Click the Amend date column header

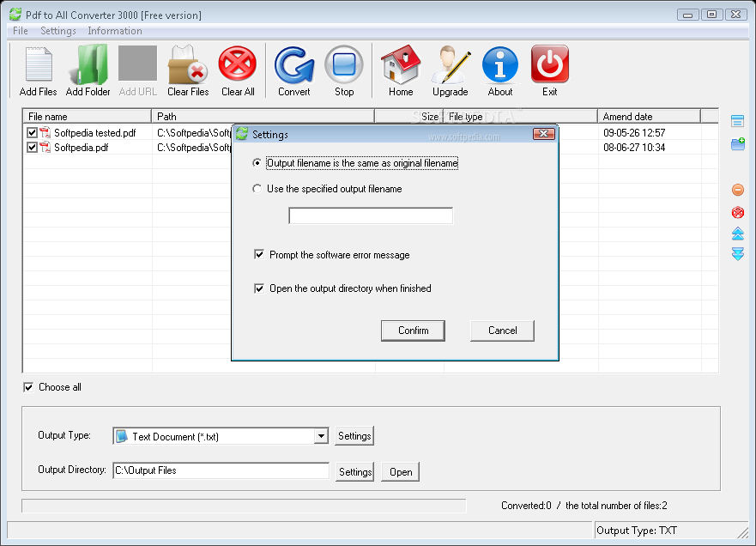click(649, 116)
